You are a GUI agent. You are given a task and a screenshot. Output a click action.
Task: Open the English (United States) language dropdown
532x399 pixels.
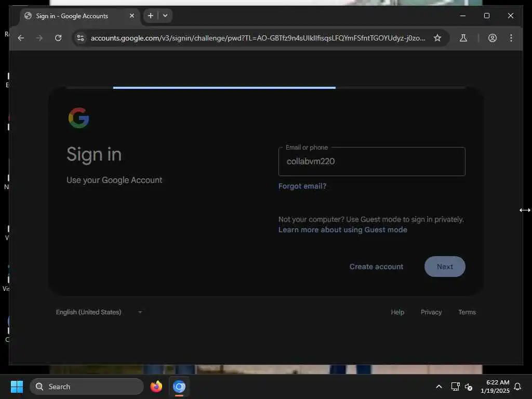click(x=99, y=312)
